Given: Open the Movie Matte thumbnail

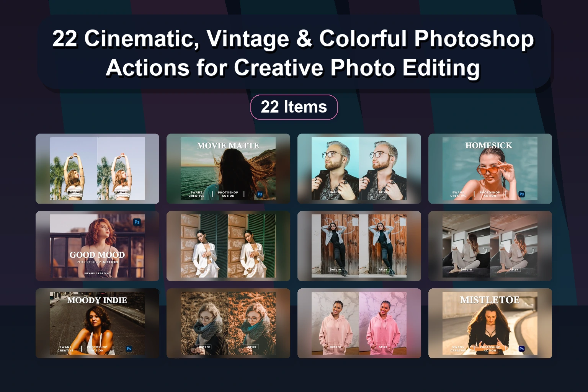Looking at the screenshot, I should tap(228, 168).
